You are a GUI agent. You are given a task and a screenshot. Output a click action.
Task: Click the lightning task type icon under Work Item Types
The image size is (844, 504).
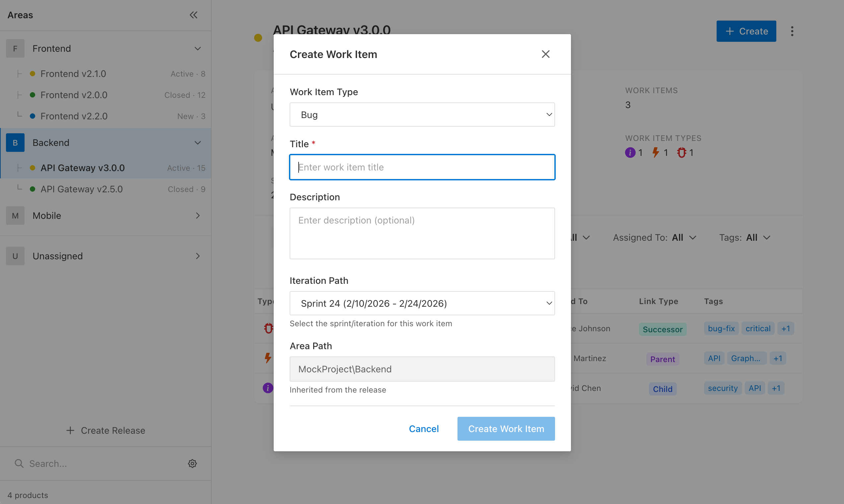(656, 153)
